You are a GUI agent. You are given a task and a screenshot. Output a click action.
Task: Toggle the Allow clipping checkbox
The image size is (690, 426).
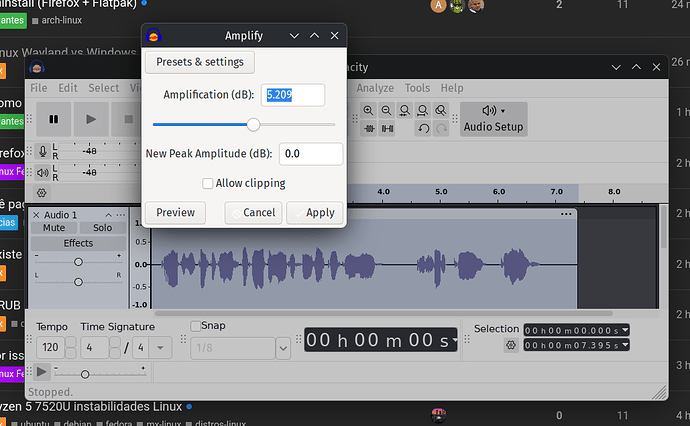(208, 183)
